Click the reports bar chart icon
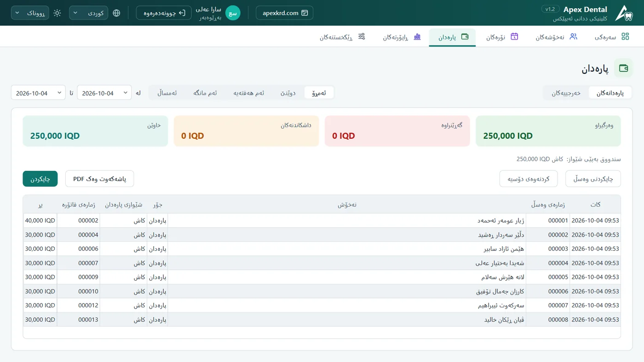Viewport: 644px width, 362px height. coord(417,37)
